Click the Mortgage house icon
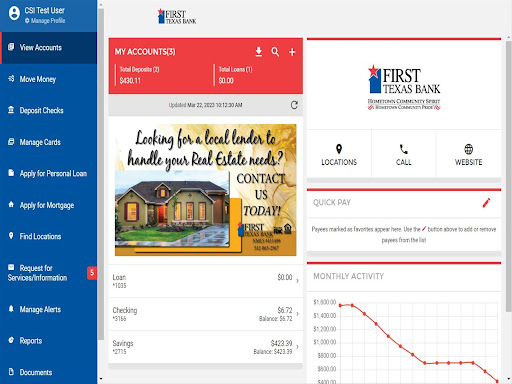This screenshot has height=384, width=512. (x=11, y=204)
